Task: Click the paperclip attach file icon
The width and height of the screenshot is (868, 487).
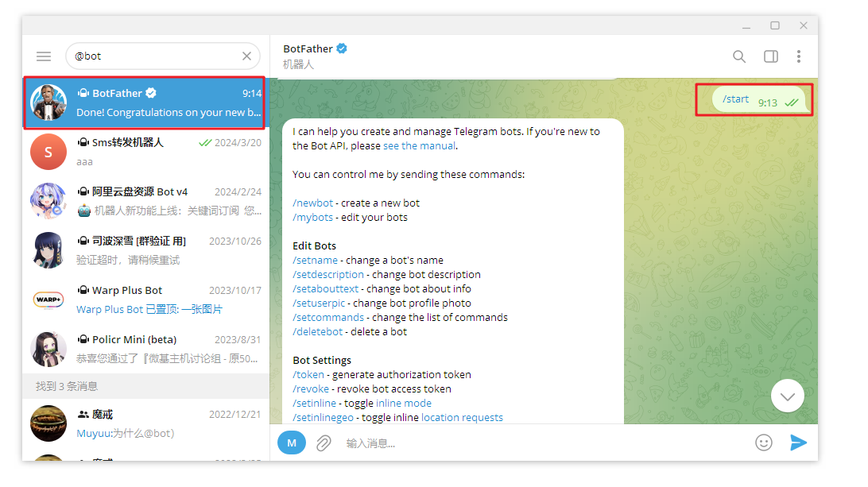Action: point(324,443)
